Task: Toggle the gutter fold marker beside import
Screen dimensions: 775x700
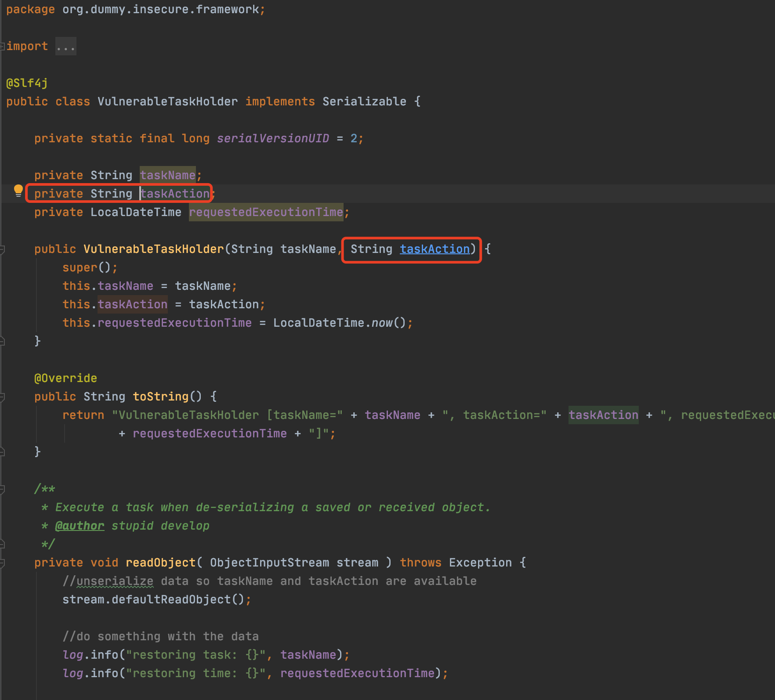Action: click(x=2, y=46)
